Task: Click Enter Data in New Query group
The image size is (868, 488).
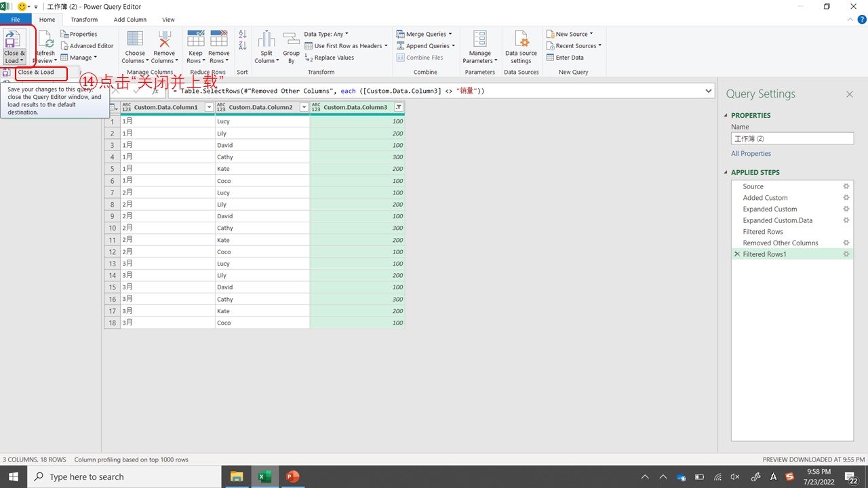Action: point(564,58)
